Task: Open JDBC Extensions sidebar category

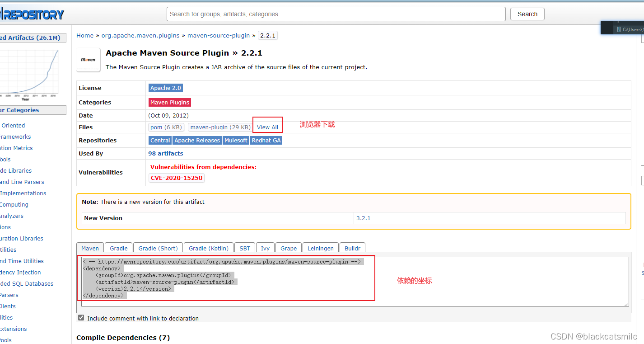Action: click(14, 329)
